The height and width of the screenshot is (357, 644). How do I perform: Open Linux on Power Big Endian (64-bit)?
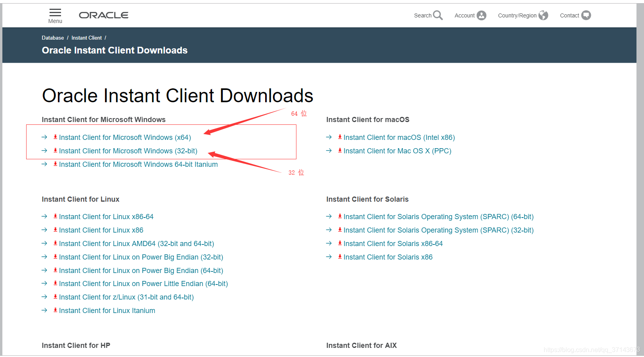click(x=141, y=271)
